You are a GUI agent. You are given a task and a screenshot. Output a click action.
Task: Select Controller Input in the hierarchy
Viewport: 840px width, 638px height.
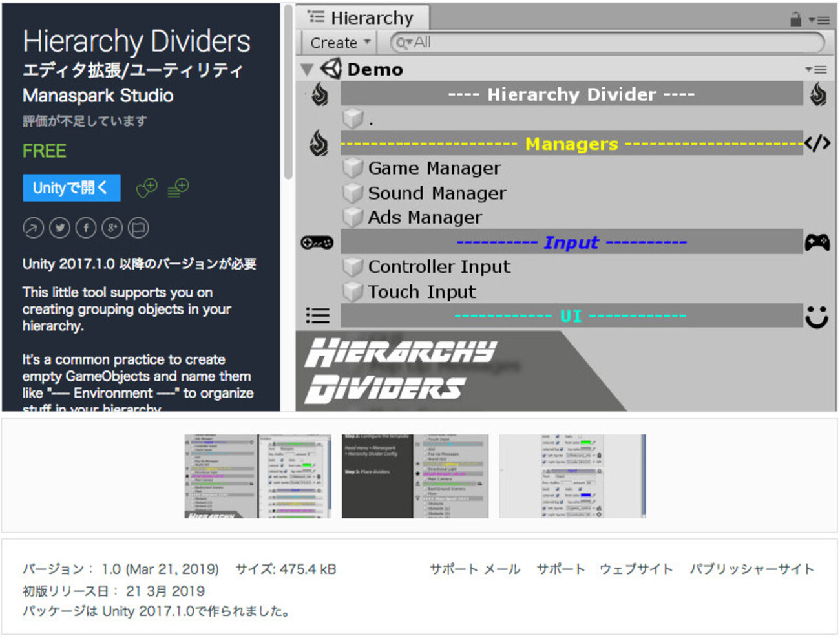tap(439, 266)
